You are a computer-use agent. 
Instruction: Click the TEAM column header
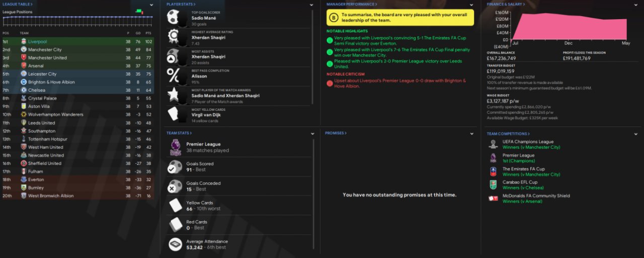coord(24,33)
